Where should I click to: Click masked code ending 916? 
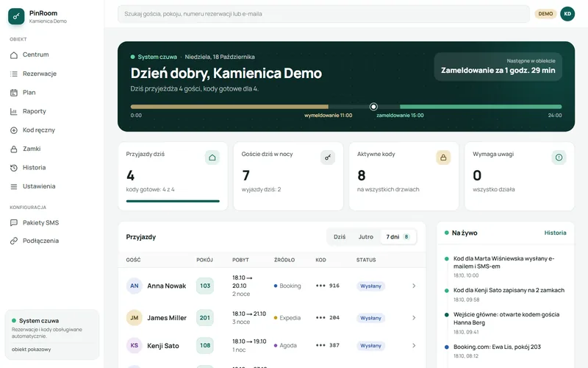[x=327, y=286]
